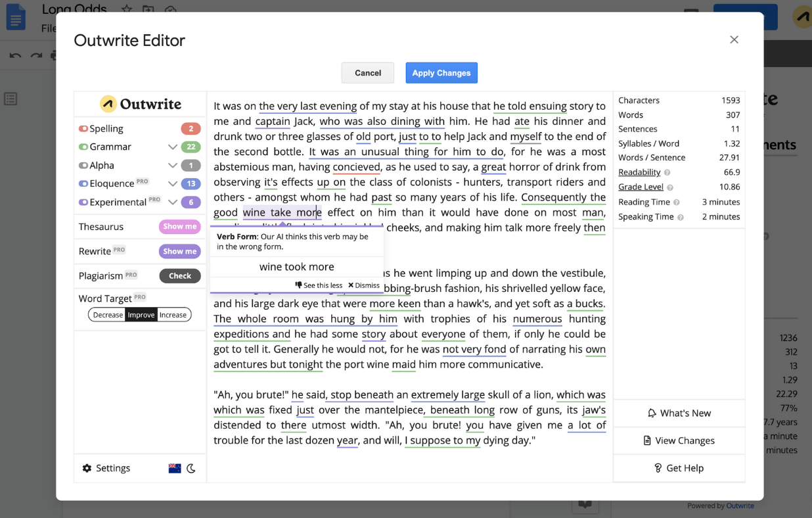Expand the Experimental category chevron

tap(173, 202)
